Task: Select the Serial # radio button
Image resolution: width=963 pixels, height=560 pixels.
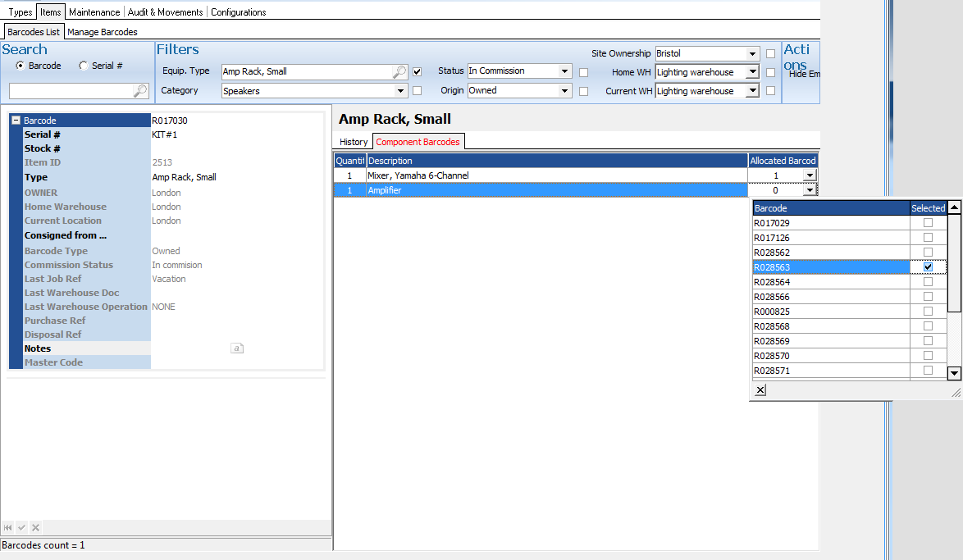Action: point(84,66)
